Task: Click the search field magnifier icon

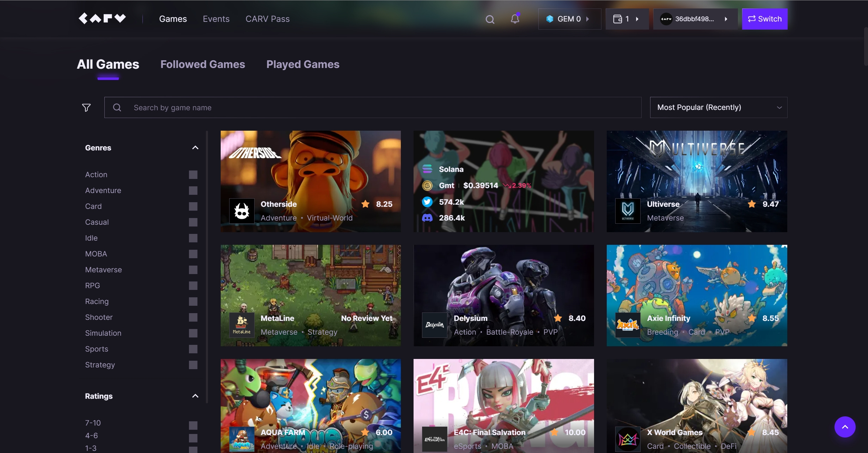Action: (117, 107)
